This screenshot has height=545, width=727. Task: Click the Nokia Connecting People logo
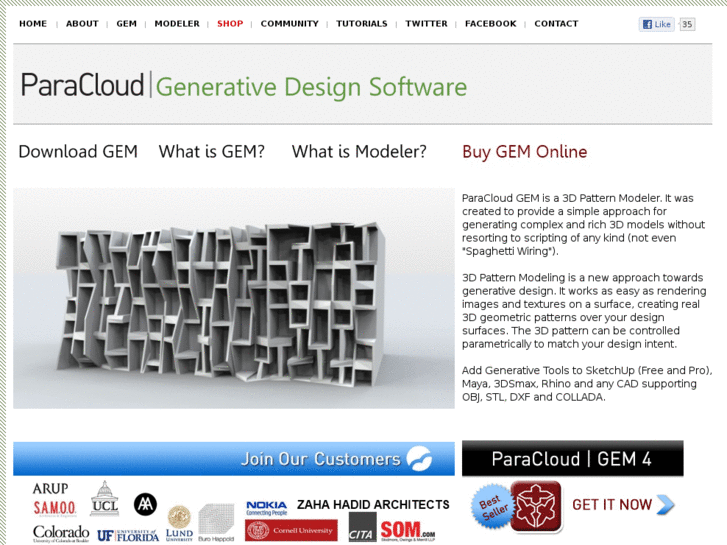click(267, 508)
